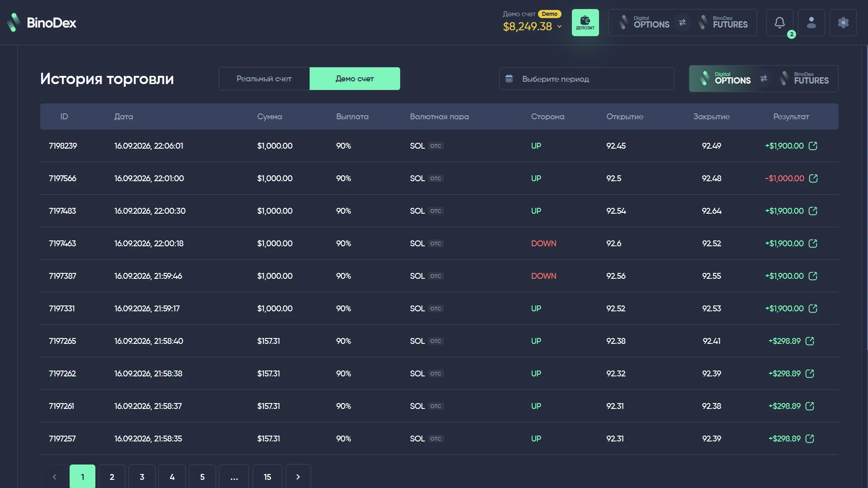Open the deposit wallet button

coord(585,23)
